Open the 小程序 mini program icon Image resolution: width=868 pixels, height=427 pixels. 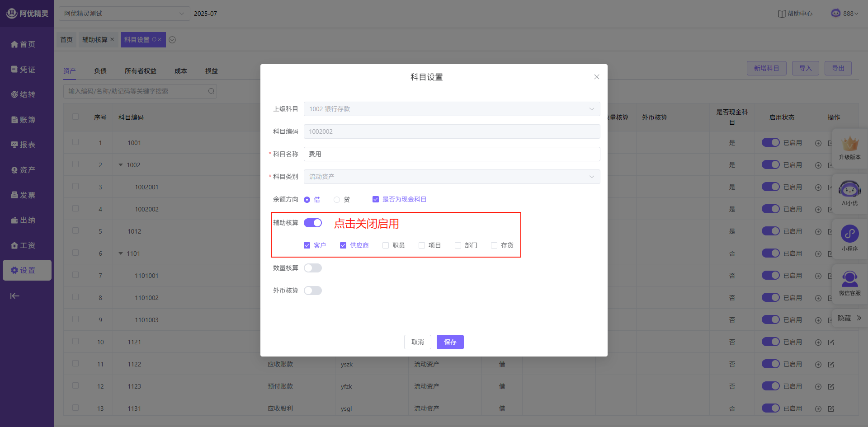849,234
